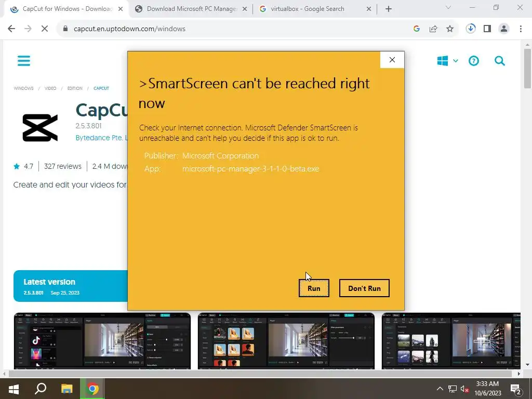Open the Uptodown help question icon
Image resolution: width=532 pixels, height=399 pixels.
[474, 61]
